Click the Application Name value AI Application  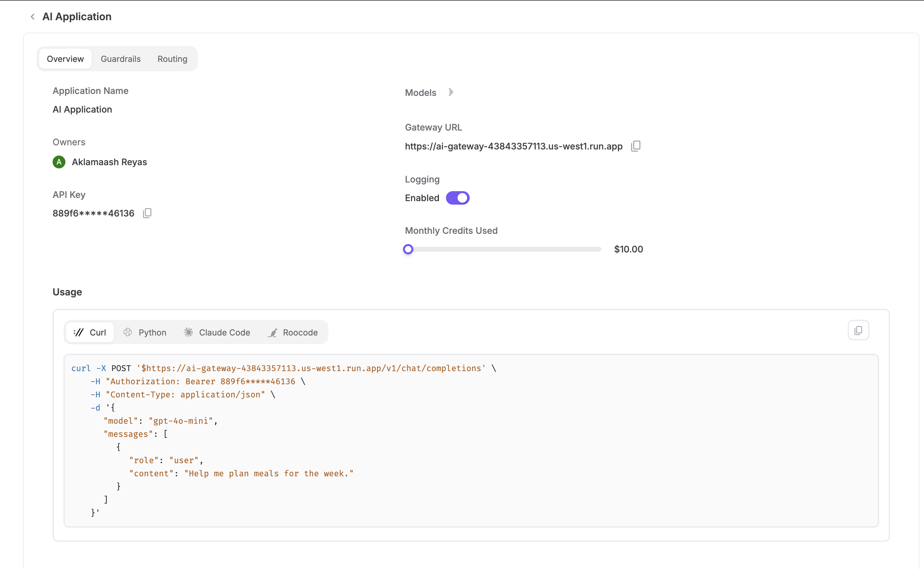coord(82,109)
